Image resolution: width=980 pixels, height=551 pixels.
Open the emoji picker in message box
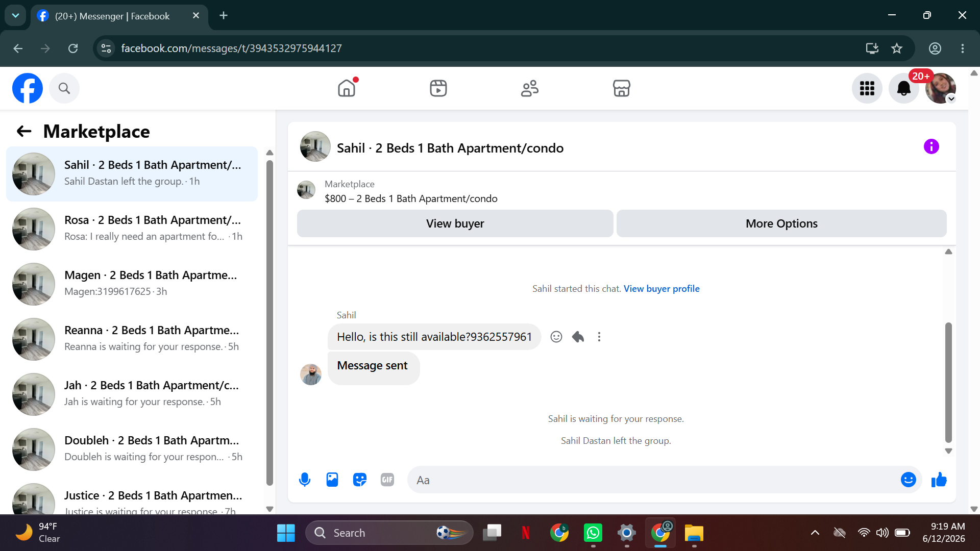click(909, 480)
